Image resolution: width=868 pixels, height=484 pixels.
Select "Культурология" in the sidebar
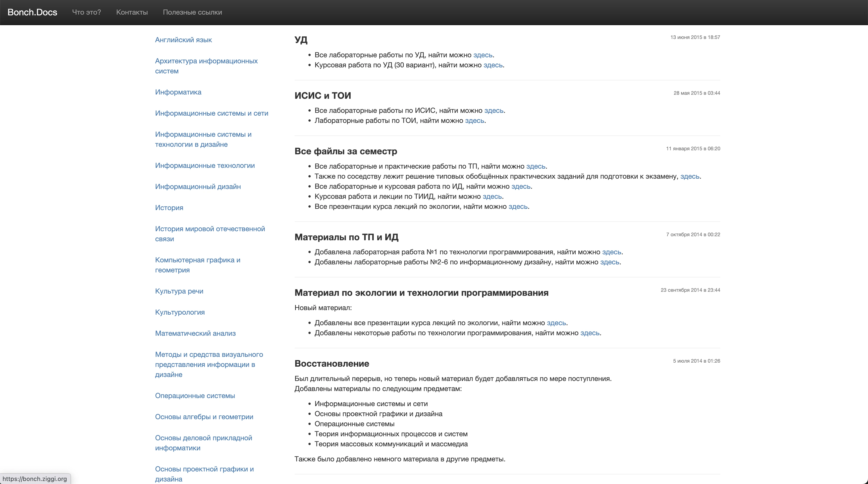tap(180, 312)
